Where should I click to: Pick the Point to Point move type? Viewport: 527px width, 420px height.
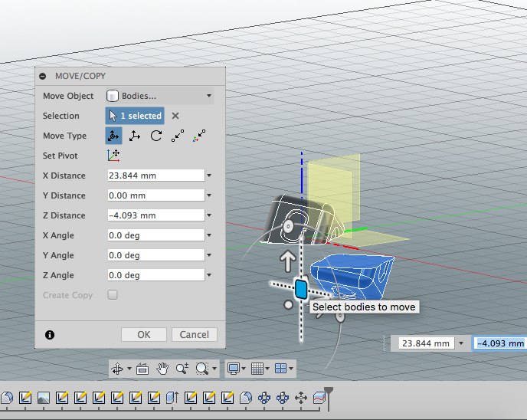coord(178,136)
